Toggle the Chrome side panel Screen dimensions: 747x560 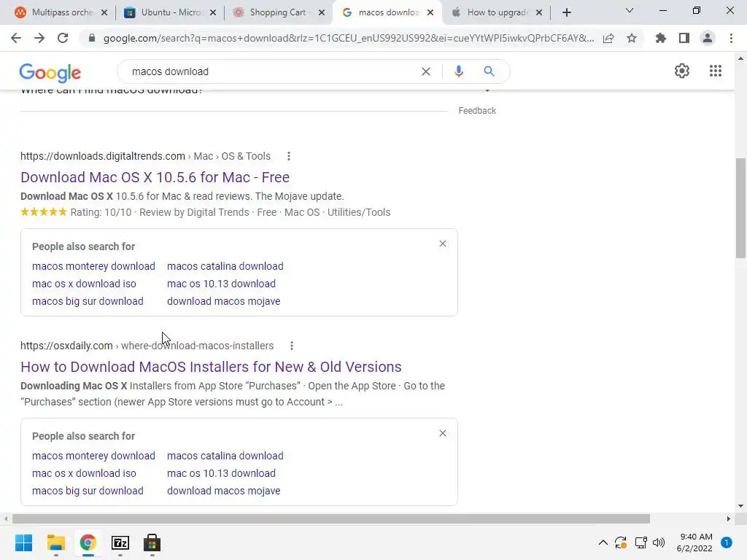tap(684, 38)
